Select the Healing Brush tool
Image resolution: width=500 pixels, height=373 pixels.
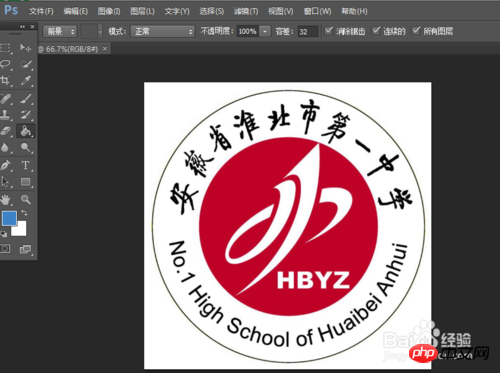[x=5, y=99]
